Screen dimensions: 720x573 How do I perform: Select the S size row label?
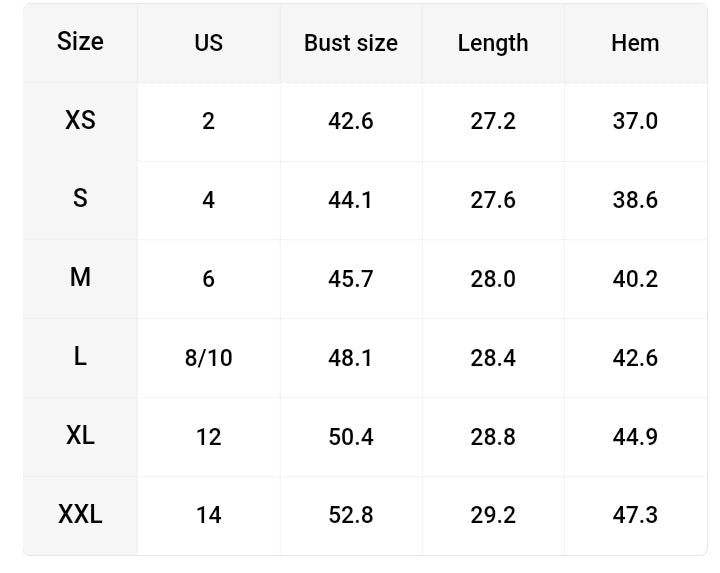pos(80,199)
